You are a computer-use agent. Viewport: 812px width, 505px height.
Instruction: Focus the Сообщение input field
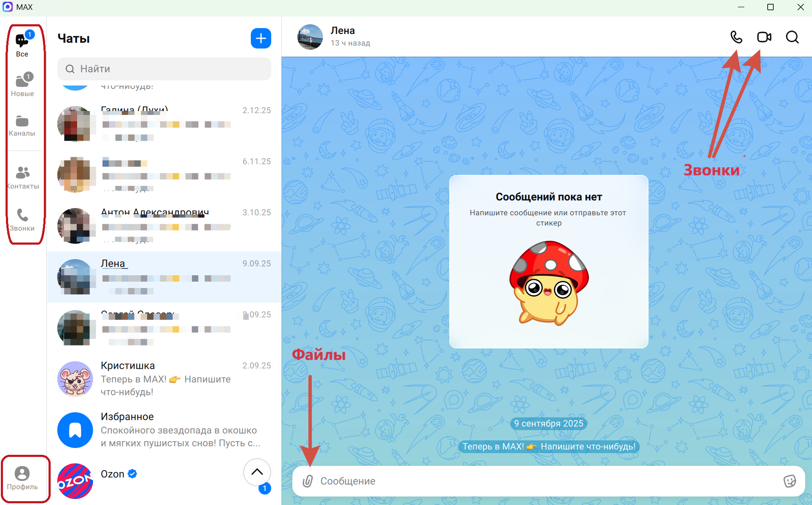545,481
